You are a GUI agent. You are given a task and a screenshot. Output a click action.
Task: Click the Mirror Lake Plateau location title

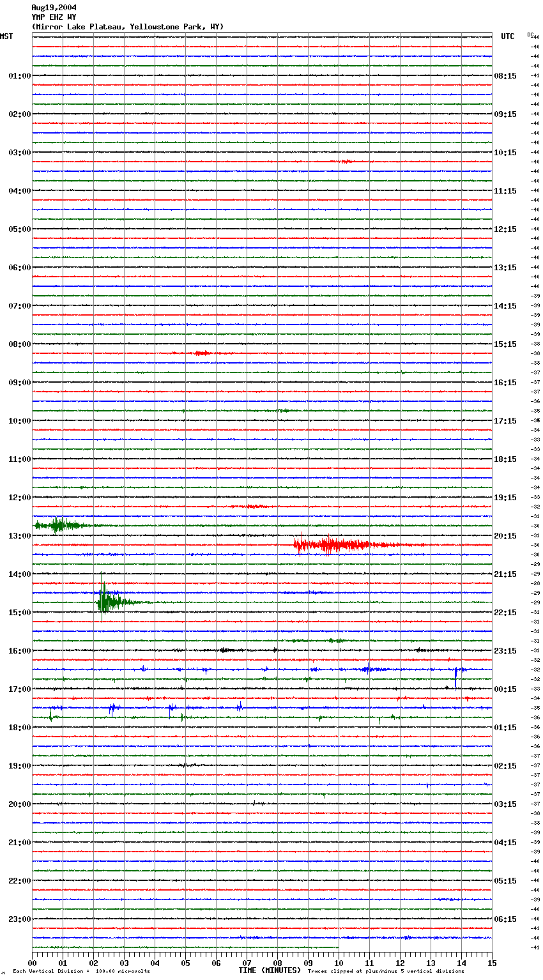(128, 27)
